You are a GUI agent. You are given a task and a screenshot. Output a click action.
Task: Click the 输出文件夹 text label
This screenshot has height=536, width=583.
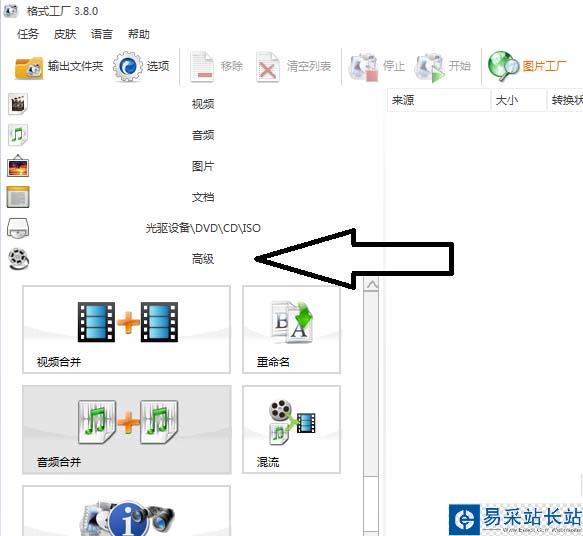[75, 66]
